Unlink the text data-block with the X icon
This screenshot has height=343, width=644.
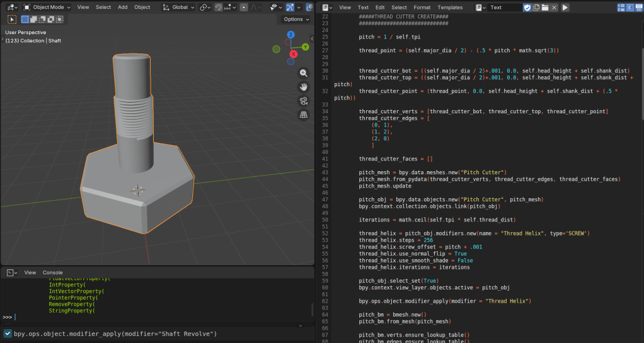click(x=554, y=8)
